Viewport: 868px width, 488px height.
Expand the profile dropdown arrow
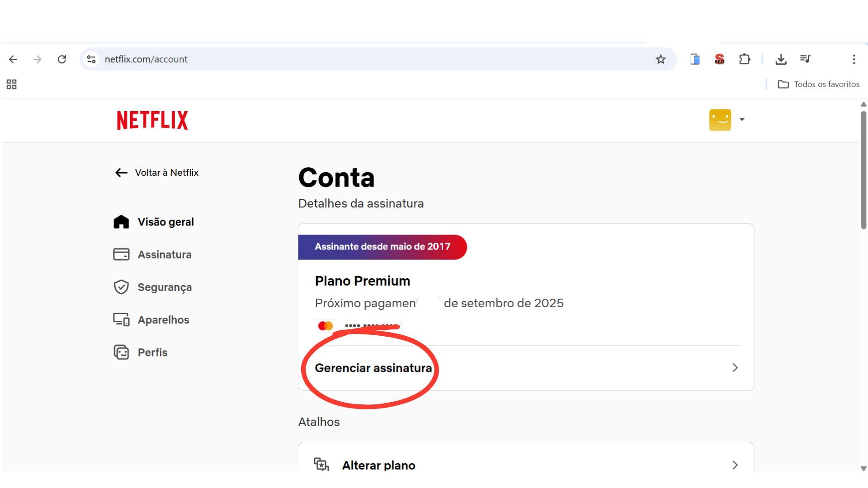(x=742, y=120)
